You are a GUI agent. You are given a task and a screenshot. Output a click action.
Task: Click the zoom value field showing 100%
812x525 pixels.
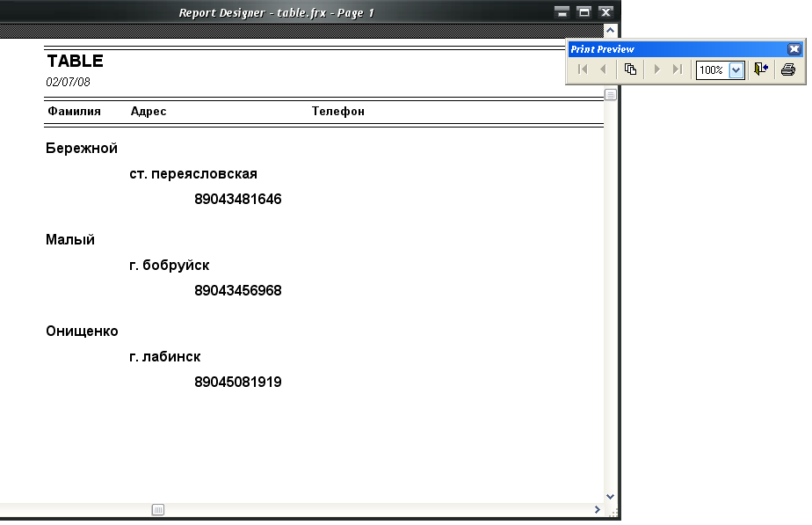coord(713,70)
